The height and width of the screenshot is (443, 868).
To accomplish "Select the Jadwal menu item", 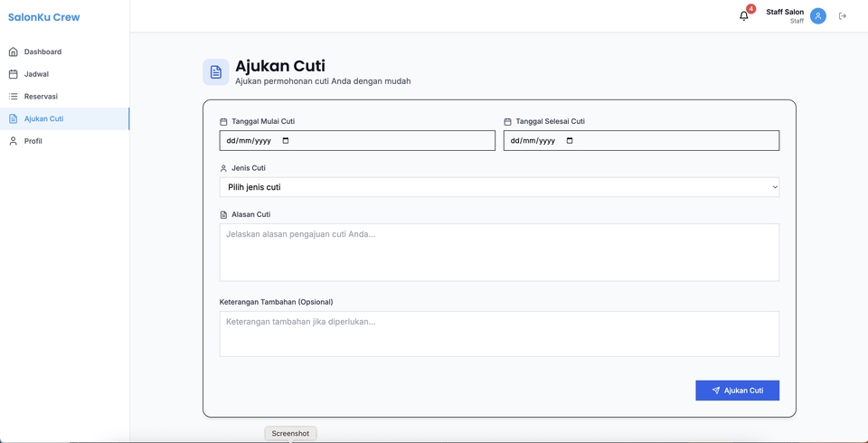I will [x=36, y=74].
